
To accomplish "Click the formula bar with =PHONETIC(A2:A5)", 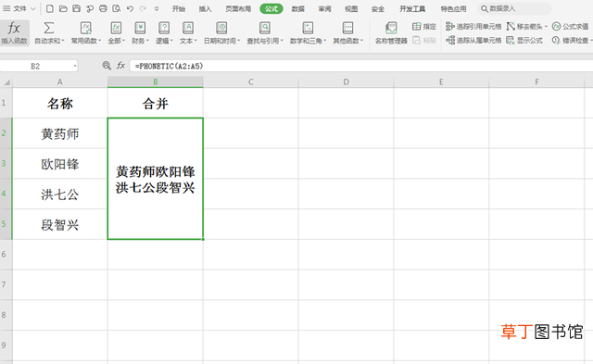I will click(361, 66).
